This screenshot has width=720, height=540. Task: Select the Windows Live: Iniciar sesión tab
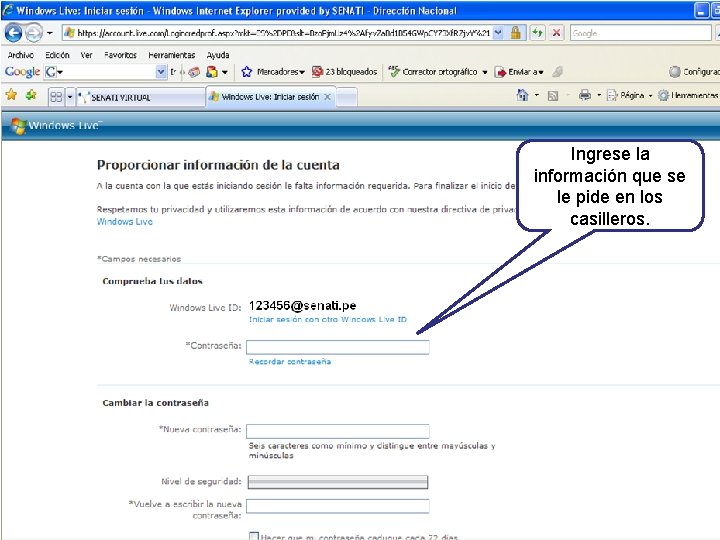(x=270, y=97)
